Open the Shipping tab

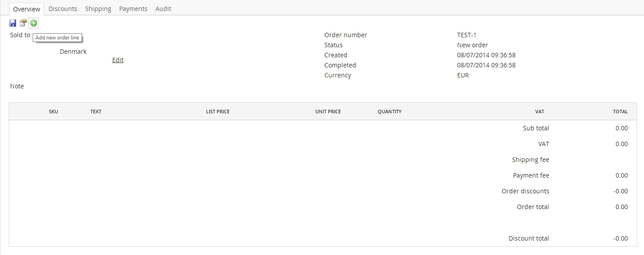[x=98, y=9]
